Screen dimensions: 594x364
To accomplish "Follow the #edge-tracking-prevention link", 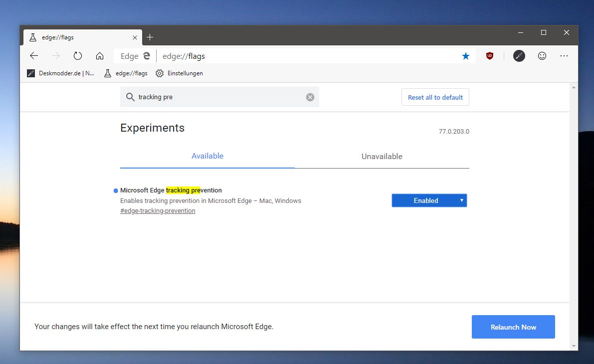I will [x=158, y=211].
